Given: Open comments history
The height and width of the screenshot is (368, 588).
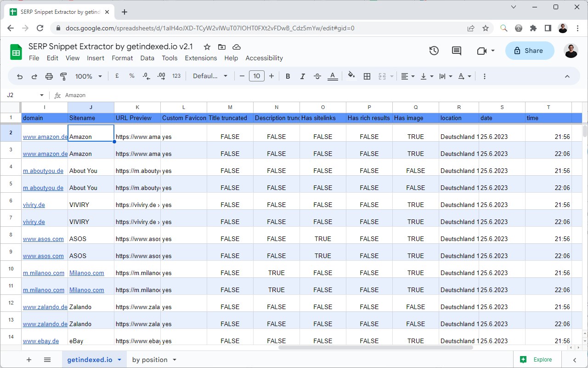Looking at the screenshot, I should 457,51.
